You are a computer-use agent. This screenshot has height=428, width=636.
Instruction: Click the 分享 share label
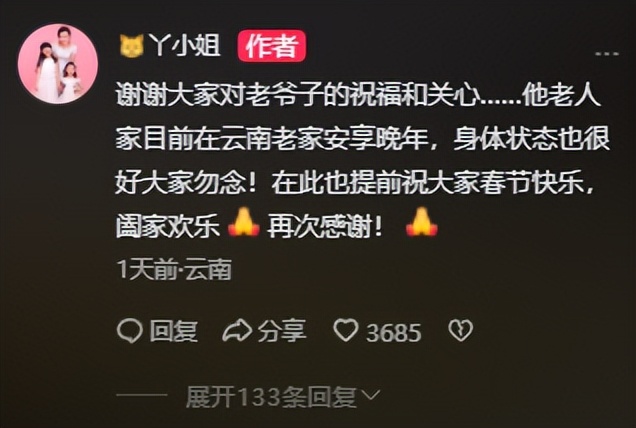(x=282, y=331)
